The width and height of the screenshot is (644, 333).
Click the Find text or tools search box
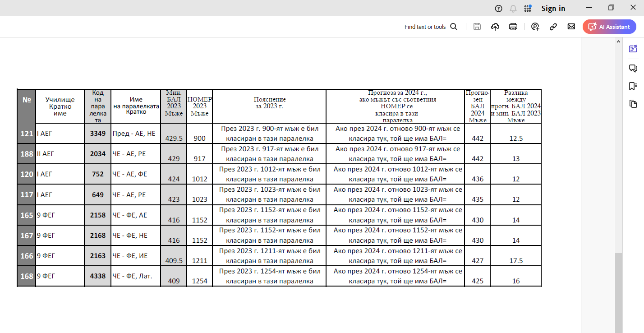(431, 27)
